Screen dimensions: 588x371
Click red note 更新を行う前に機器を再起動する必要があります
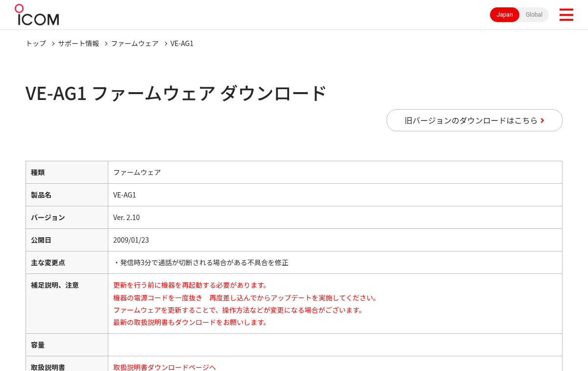pos(191,285)
